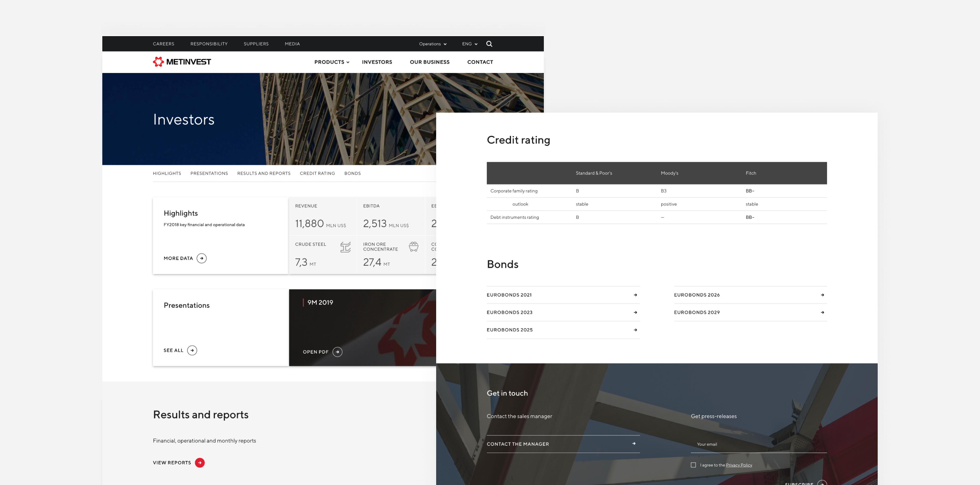Screen dimensions: 980x485
Task: Click the Eurobonds 2021 arrow
Action: click(635, 295)
